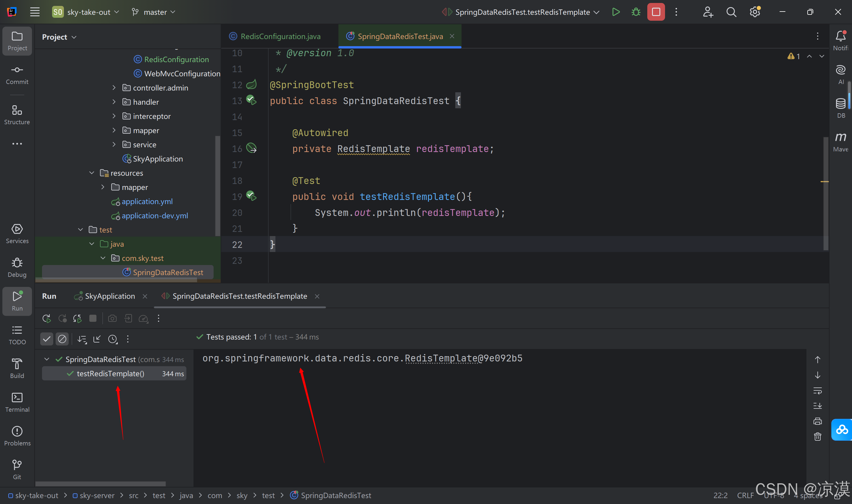The image size is (852, 504).
Task: Click the Rerun test icon
Action: (46, 319)
